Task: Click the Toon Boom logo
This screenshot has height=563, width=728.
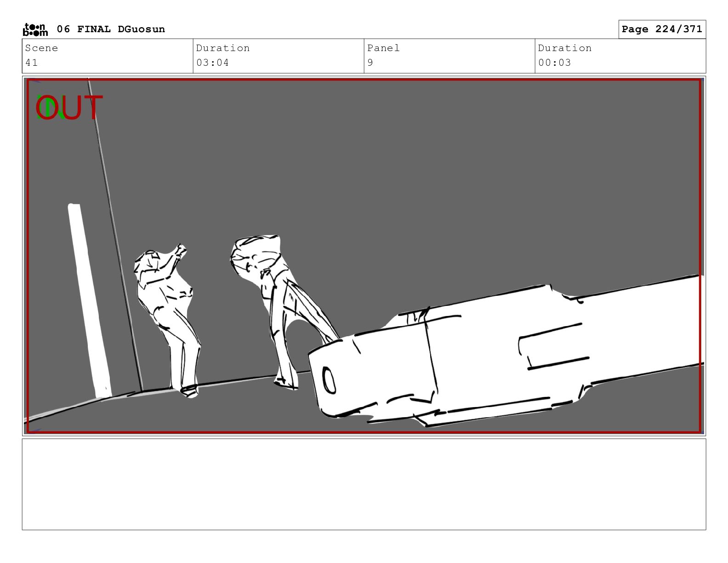Action: (35, 29)
